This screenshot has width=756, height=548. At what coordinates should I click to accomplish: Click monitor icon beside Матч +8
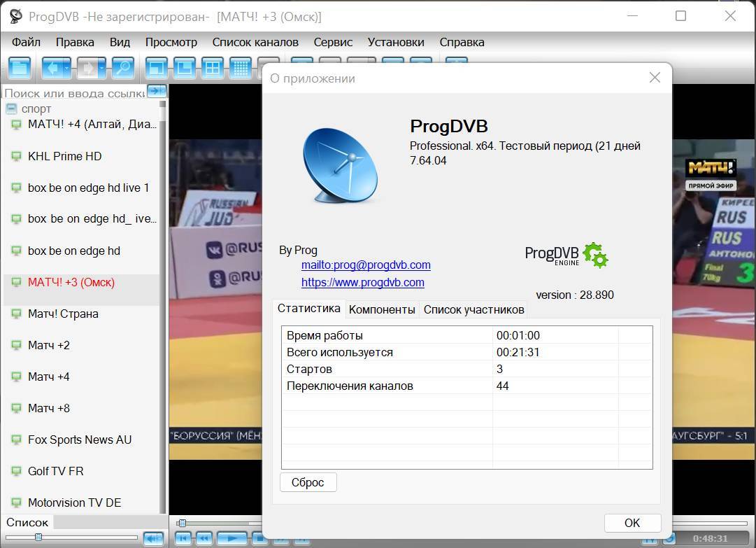click(16, 408)
